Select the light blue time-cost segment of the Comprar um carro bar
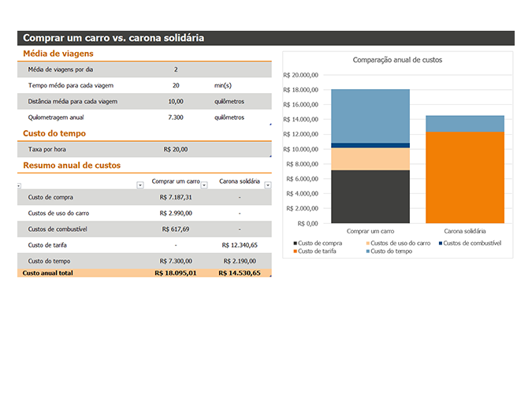This screenshot has height=410, width=532. 370,116
